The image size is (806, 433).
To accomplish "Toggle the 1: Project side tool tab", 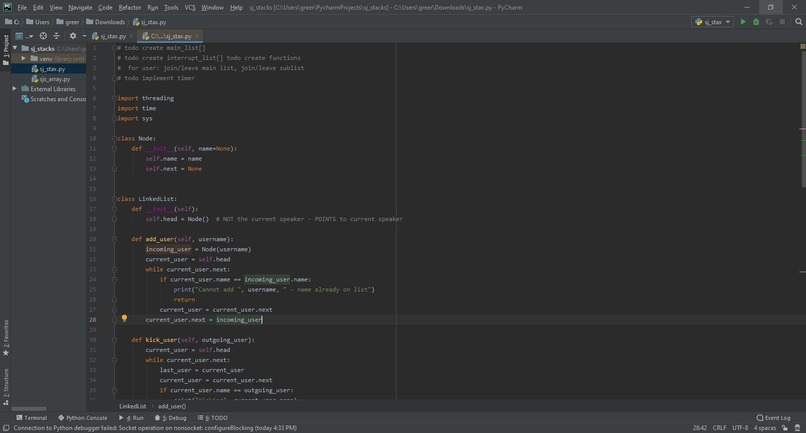I will coord(6,50).
